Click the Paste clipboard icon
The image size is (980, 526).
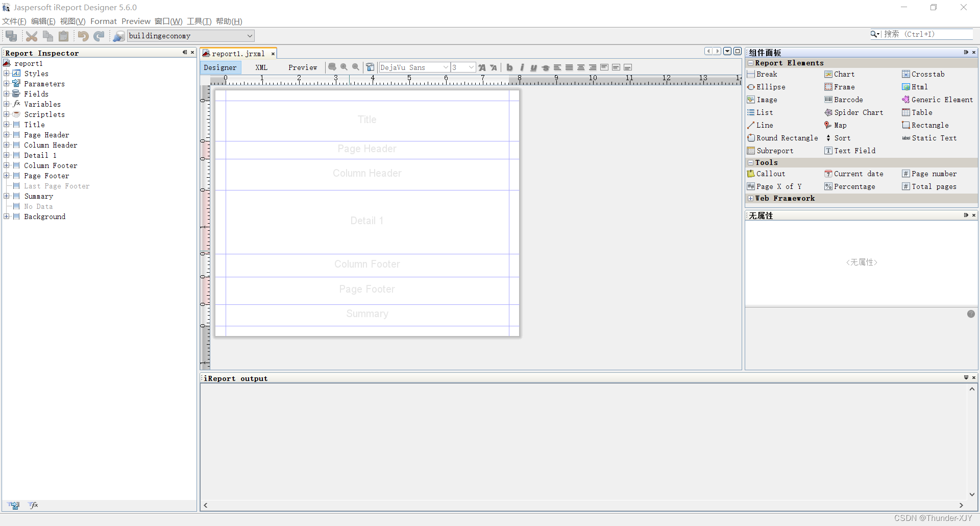(x=64, y=36)
